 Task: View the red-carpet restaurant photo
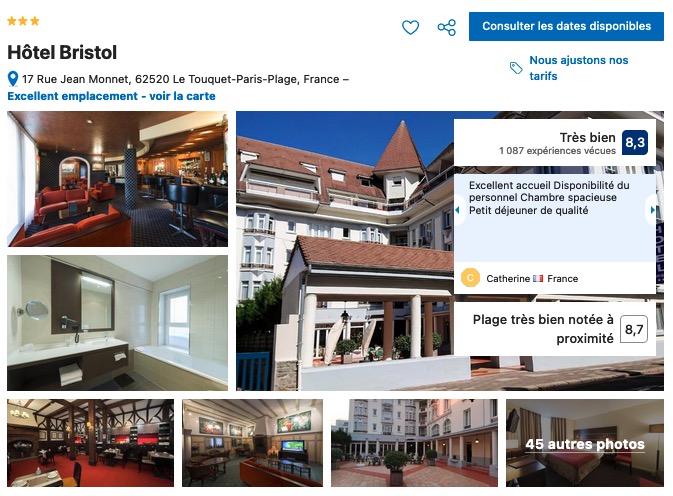(x=91, y=443)
